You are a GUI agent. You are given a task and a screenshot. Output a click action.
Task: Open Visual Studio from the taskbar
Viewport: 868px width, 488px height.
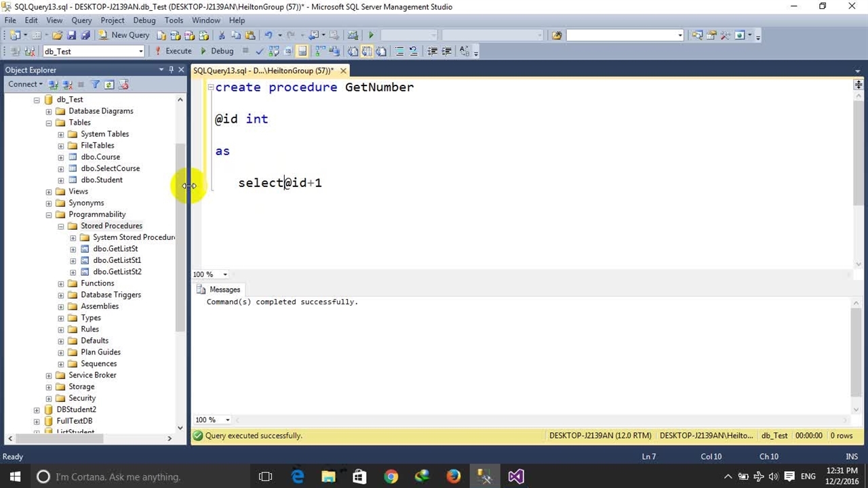(516, 476)
